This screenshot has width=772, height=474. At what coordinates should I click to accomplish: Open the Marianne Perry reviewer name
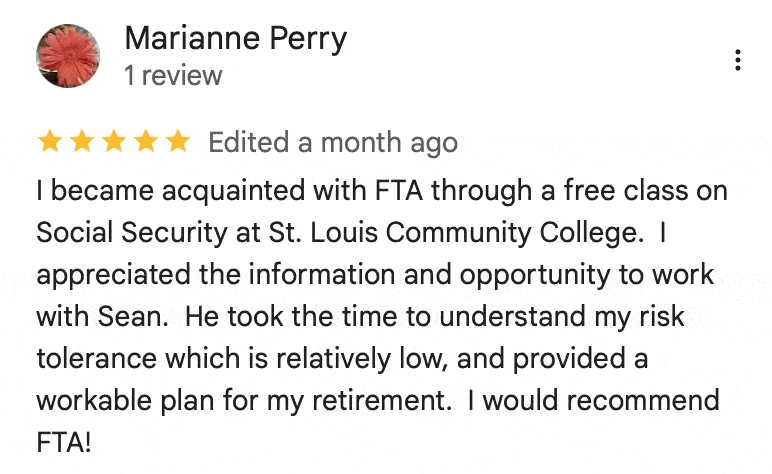tap(235, 39)
